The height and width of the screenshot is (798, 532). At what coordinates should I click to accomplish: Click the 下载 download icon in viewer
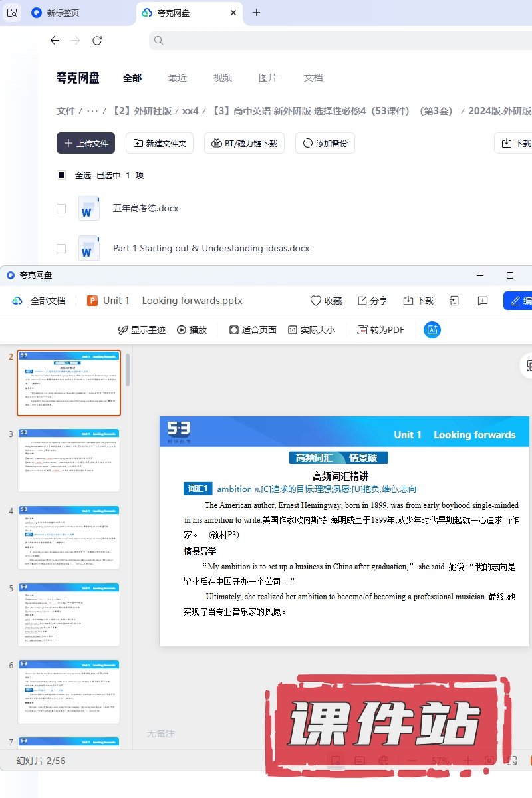tap(408, 301)
